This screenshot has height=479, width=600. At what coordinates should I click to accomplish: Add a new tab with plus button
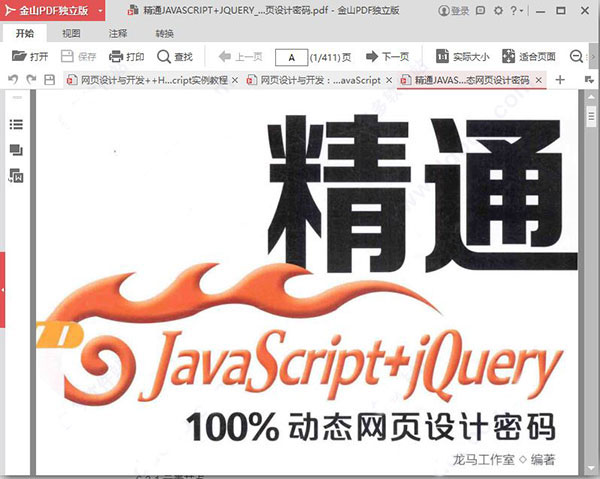(x=560, y=80)
